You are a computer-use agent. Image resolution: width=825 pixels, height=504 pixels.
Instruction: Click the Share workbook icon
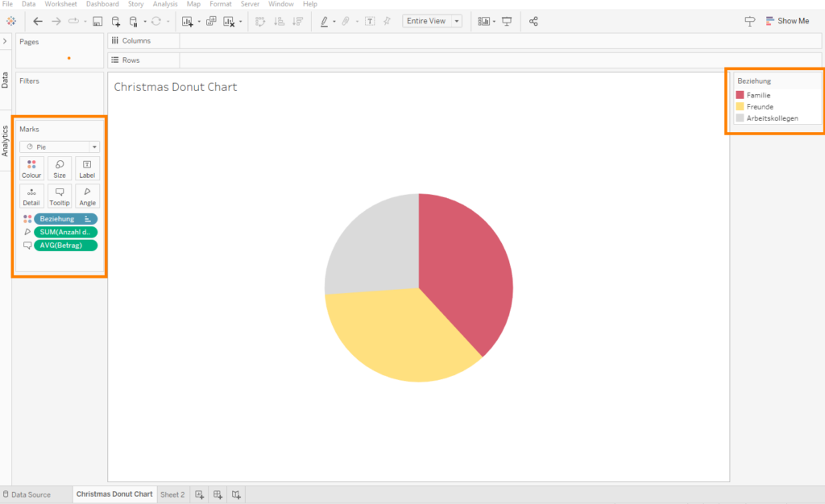[533, 21]
